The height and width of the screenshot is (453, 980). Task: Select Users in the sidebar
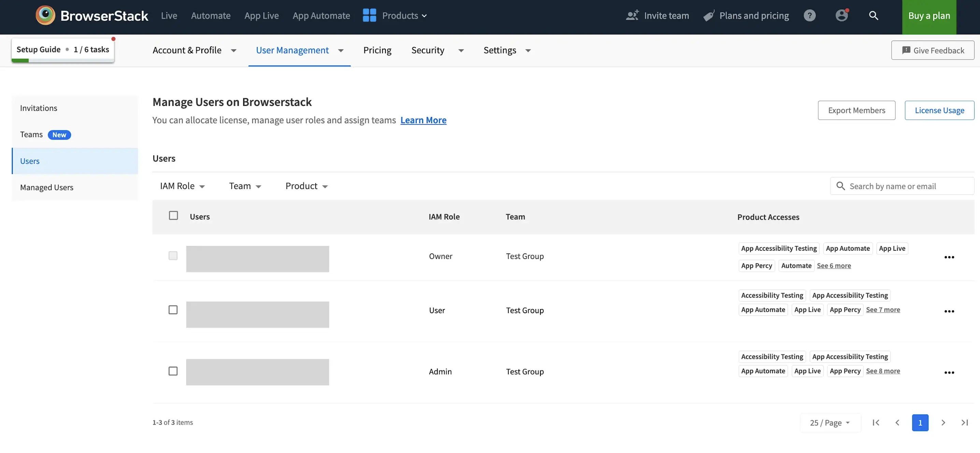coord(75,161)
